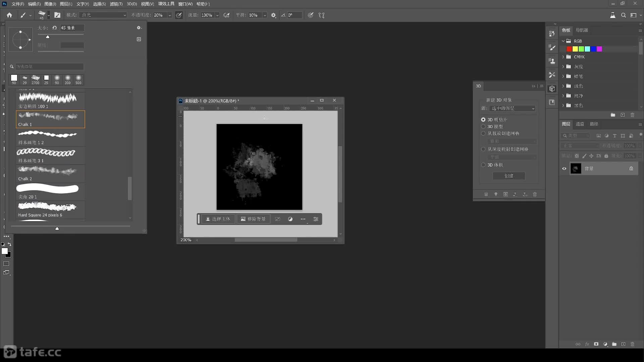Click the Background layer thumbnail
Viewport: 644px width, 362px height.
(x=576, y=169)
